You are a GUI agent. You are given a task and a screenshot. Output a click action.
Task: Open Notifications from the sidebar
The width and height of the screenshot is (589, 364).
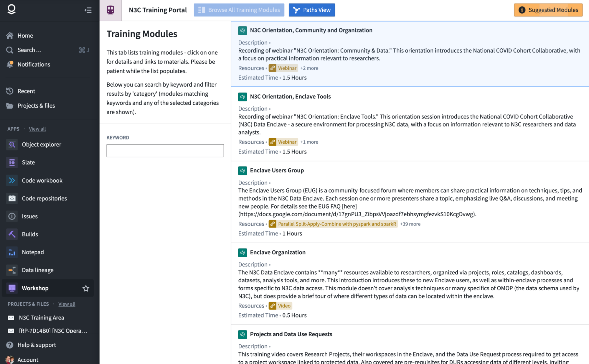[34, 64]
